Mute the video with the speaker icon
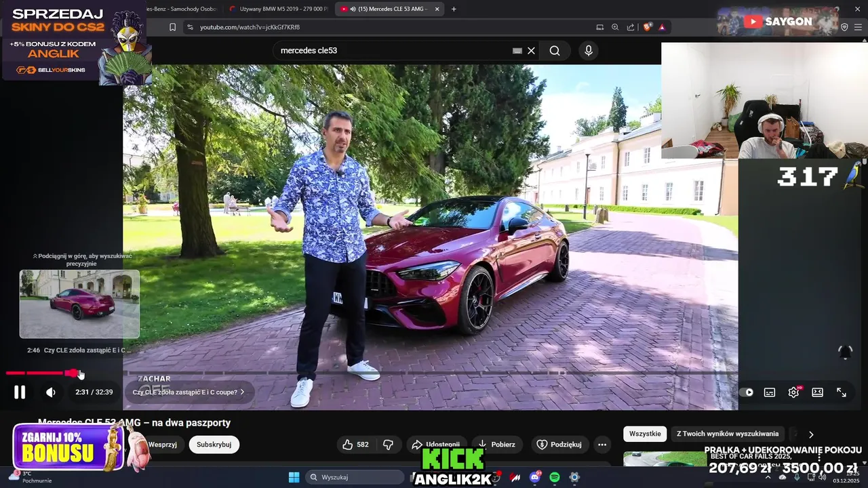Image resolution: width=868 pixels, height=488 pixels. click(x=51, y=392)
